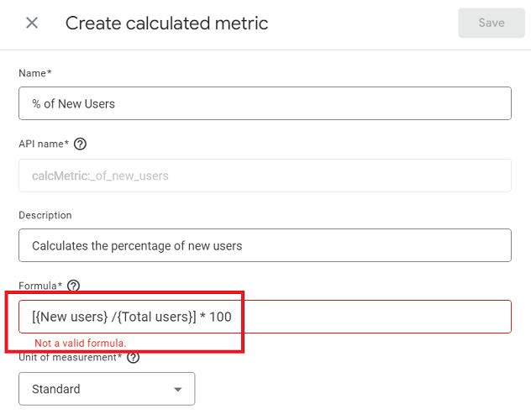Viewport: 531px width, 420px height.
Task: Click the Name input field
Action: [265, 104]
